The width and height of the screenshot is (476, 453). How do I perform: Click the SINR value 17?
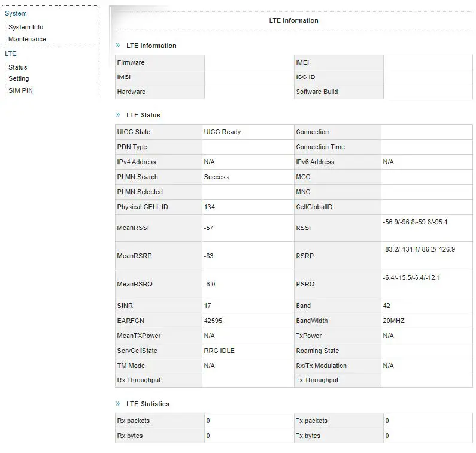point(208,306)
